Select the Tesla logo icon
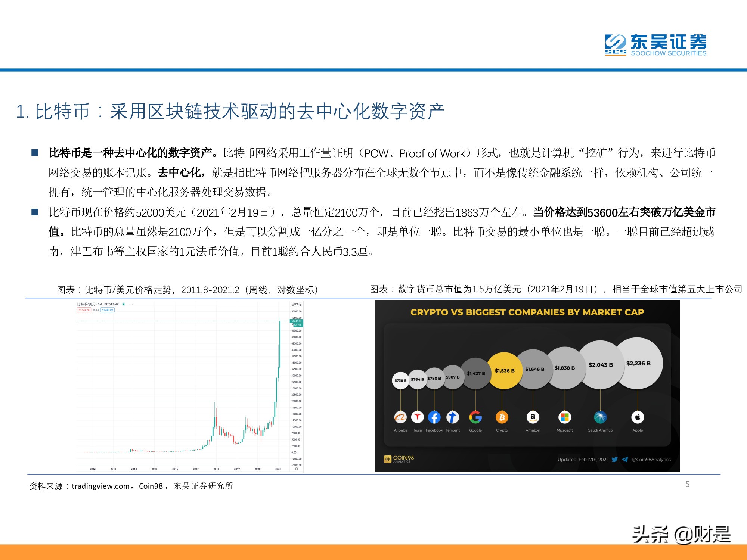The height and width of the screenshot is (560, 747). point(418,417)
